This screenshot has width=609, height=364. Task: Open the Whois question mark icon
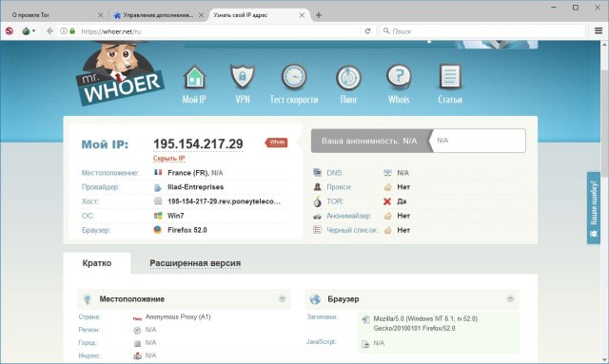(399, 76)
